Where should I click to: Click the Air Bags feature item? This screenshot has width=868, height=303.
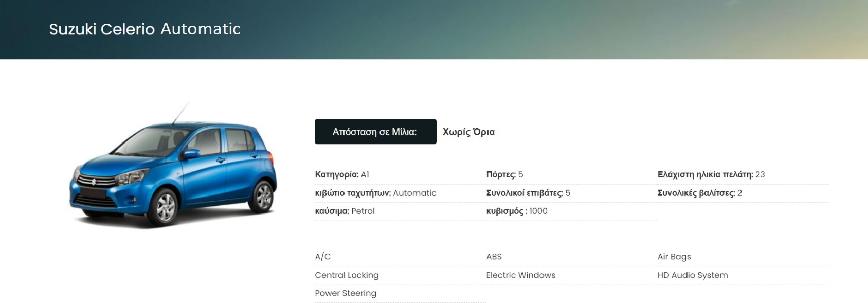coord(674,256)
